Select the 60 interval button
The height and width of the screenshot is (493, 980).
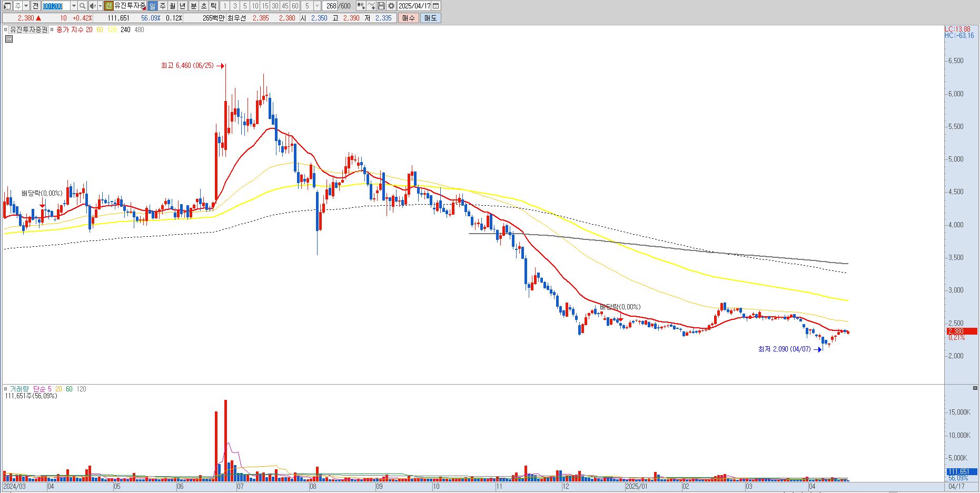coord(295,6)
